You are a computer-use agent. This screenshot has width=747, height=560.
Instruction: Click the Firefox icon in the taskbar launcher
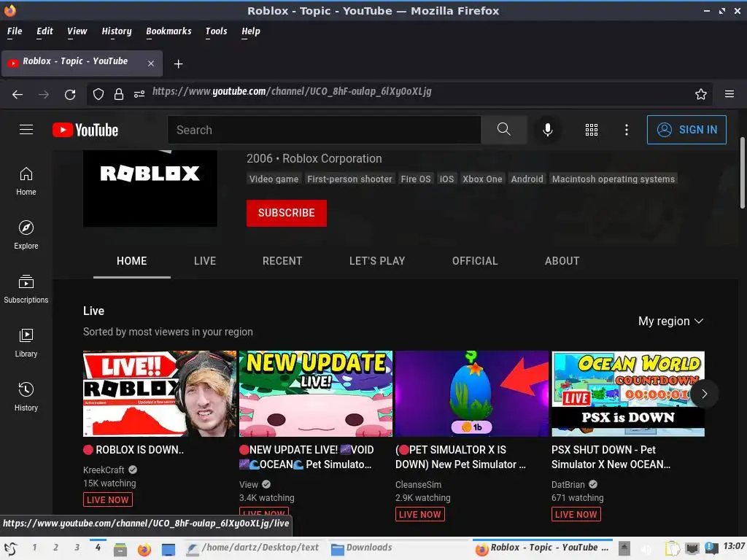(144, 550)
